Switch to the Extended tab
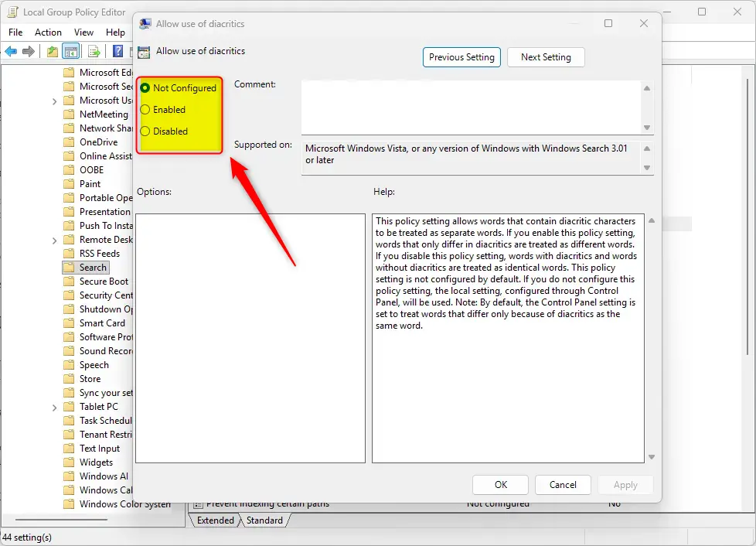This screenshot has width=756, height=546. click(215, 520)
